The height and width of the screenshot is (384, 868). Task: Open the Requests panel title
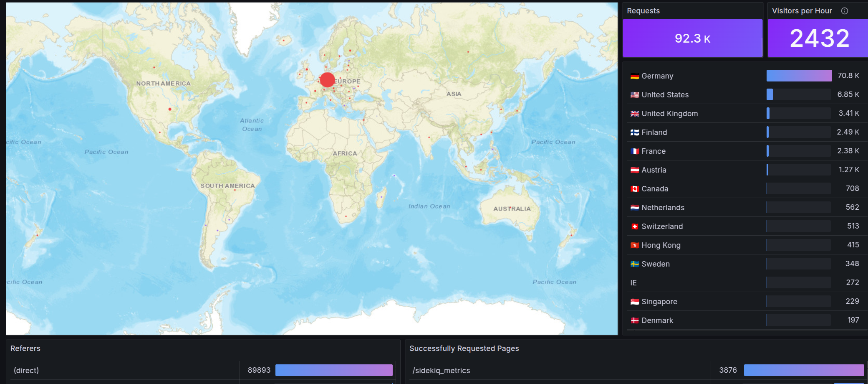(643, 11)
